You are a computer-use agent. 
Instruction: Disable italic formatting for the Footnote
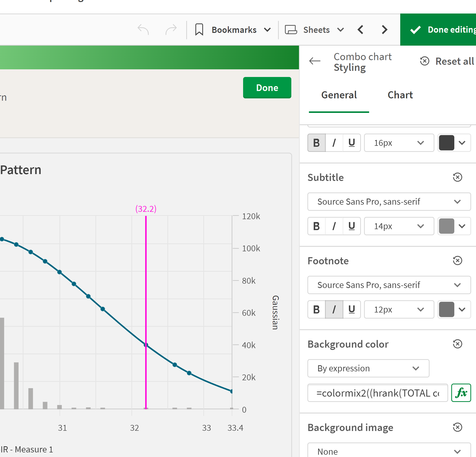pos(334,309)
